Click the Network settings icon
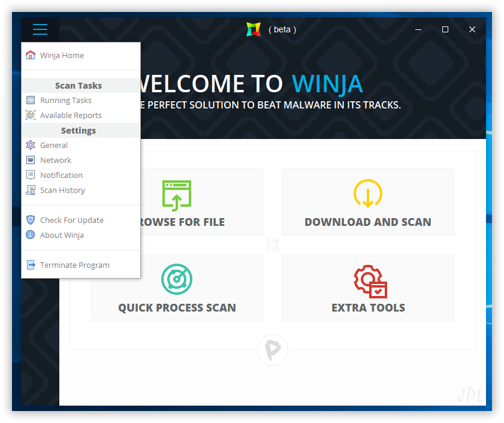This screenshot has width=504, height=423. pos(31,160)
